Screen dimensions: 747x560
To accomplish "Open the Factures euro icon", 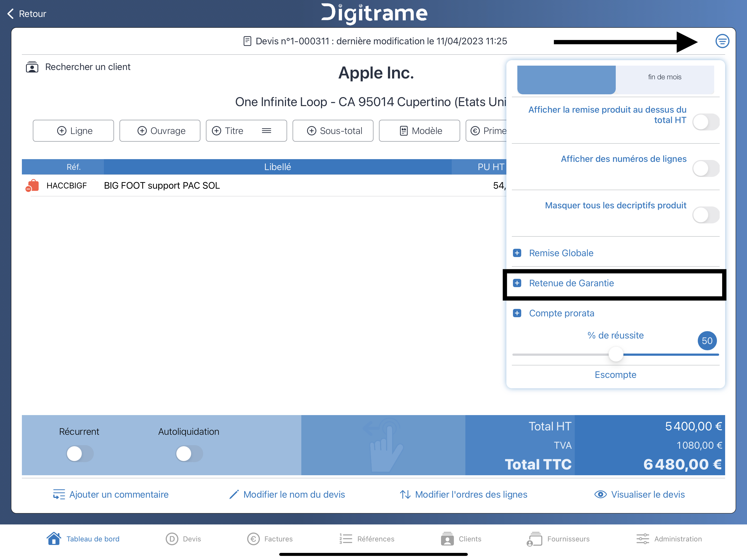I will (x=253, y=539).
